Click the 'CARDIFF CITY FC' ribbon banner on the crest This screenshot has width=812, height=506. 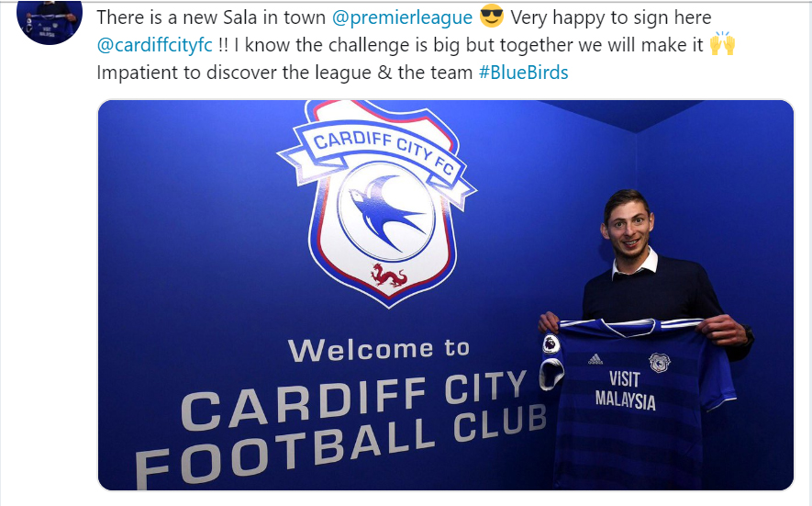coord(376,157)
